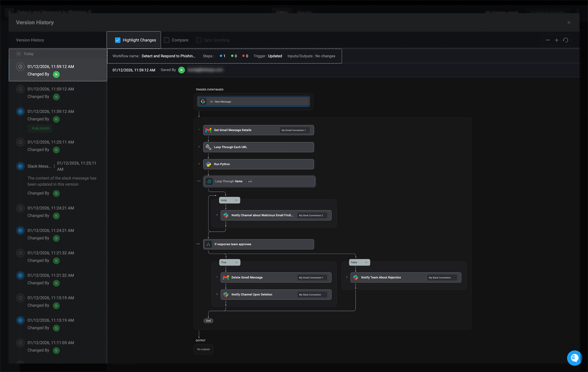
Task: Click wrench icon on Loop Through Each URL
Action: pos(208,147)
